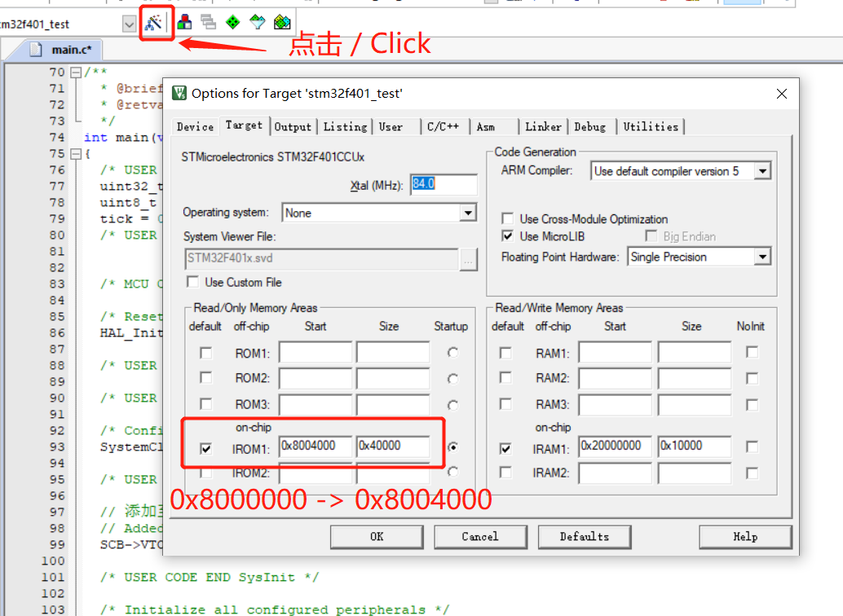Screen dimensions: 843x616
Task: Click the Defaults button
Action: 585,536
